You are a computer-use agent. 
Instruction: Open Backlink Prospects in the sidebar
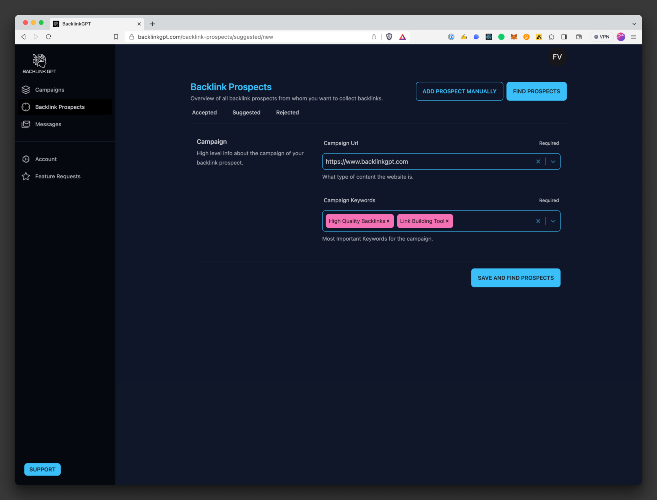coord(65,107)
